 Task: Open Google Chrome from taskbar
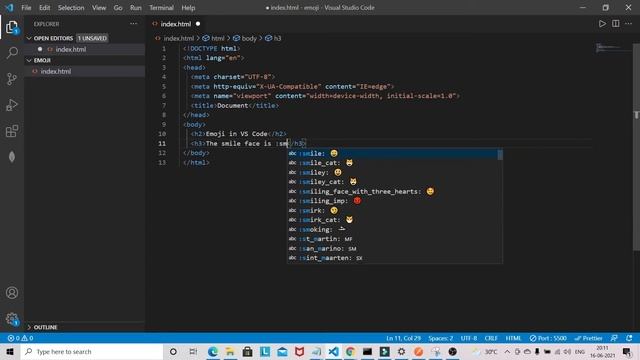pyautogui.click(x=350, y=351)
